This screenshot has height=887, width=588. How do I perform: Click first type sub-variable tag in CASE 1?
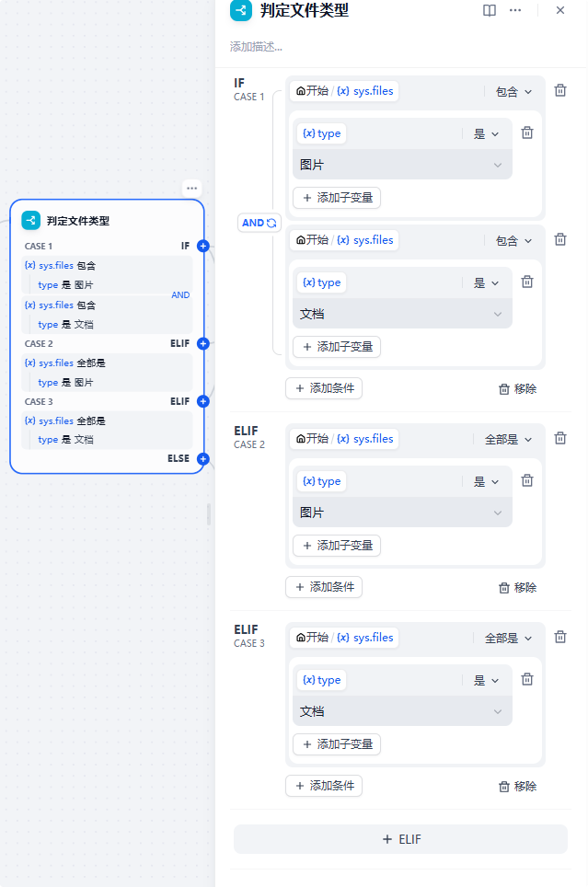point(321,133)
